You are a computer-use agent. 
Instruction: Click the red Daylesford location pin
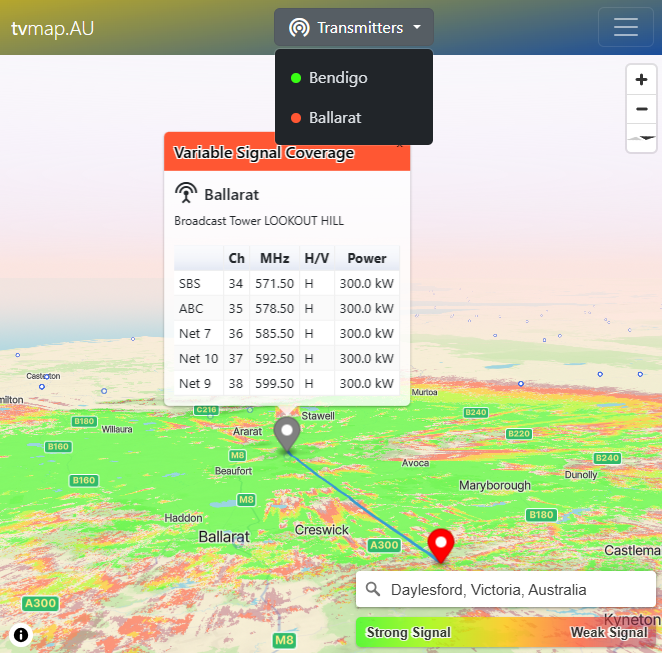click(x=441, y=545)
